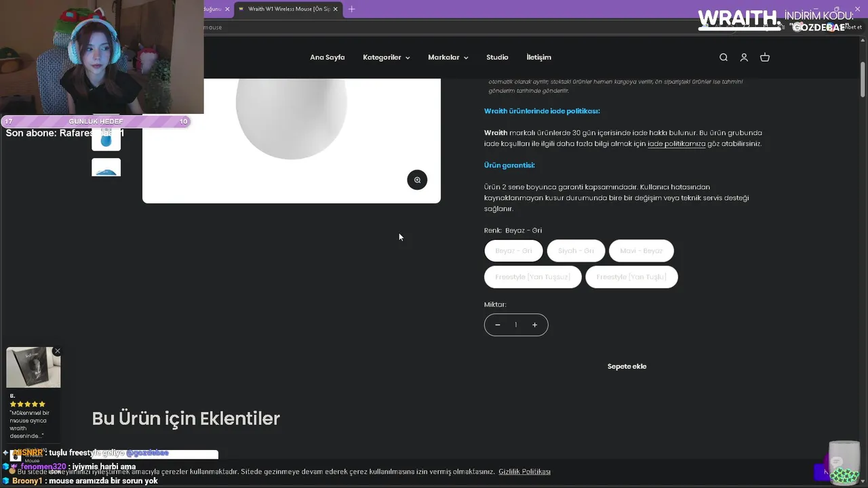Open the search icon in the site header
This screenshot has width=868, height=488.
[723, 58]
